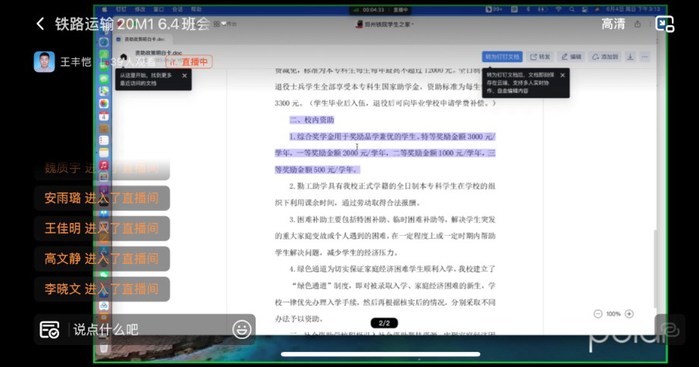Click the 转为钉钉文档 blue button
The height and width of the screenshot is (367, 699).
click(x=502, y=57)
